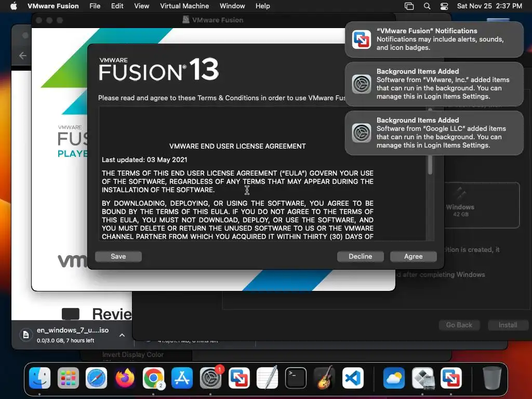This screenshot has width=532, height=399.
Task: Click the Agree button in the EULA dialog
Action: [x=413, y=257]
